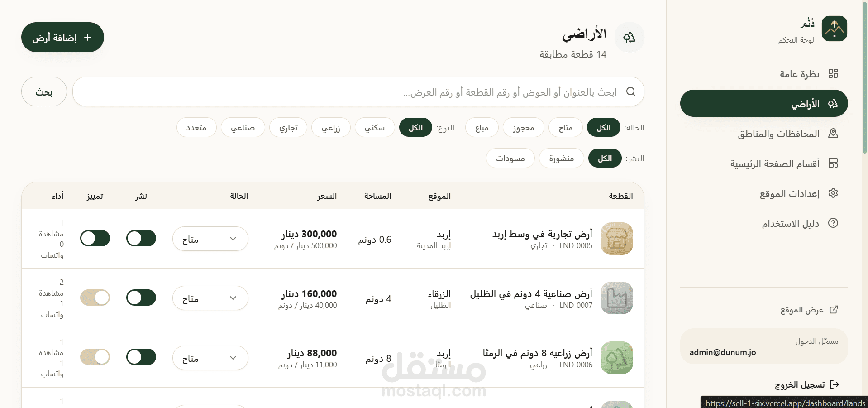Click the map-pin icon for المحافظات والمناطق
This screenshot has height=408, width=868.
[833, 133]
